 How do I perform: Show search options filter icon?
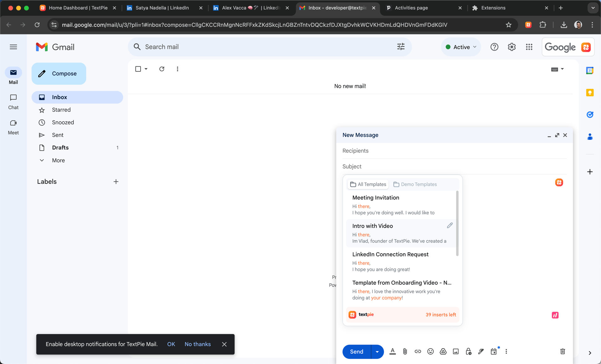401,47
